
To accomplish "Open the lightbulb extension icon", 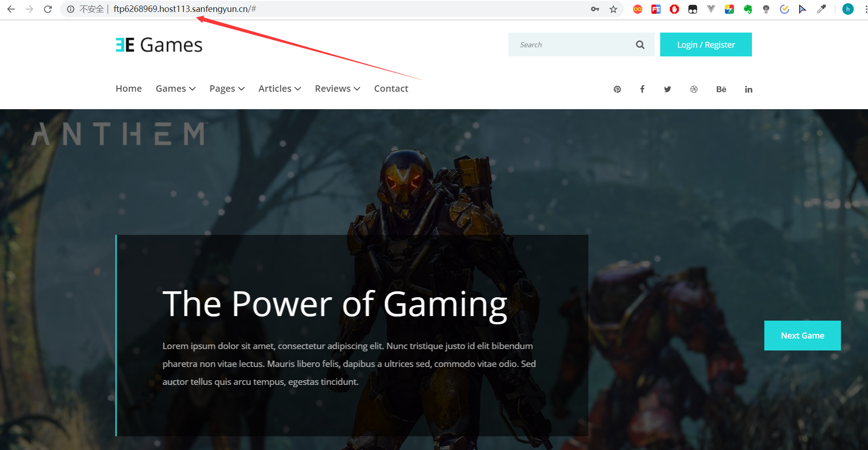I will [766, 9].
